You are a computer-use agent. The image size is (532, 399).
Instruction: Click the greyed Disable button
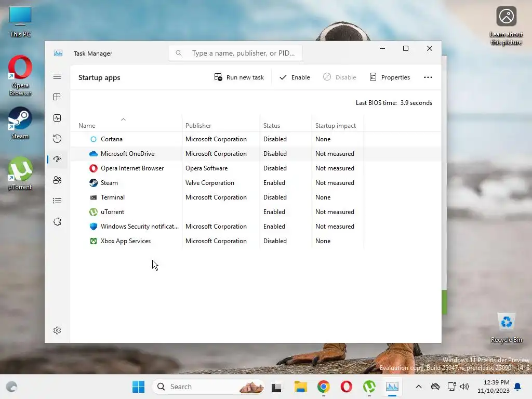pyautogui.click(x=339, y=77)
